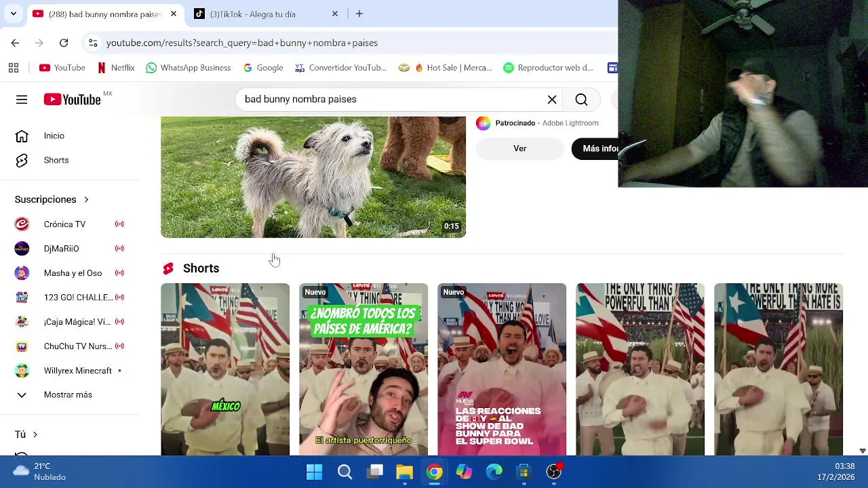Close the TikTok tab
Screen dimensions: 868x488
click(x=334, y=14)
